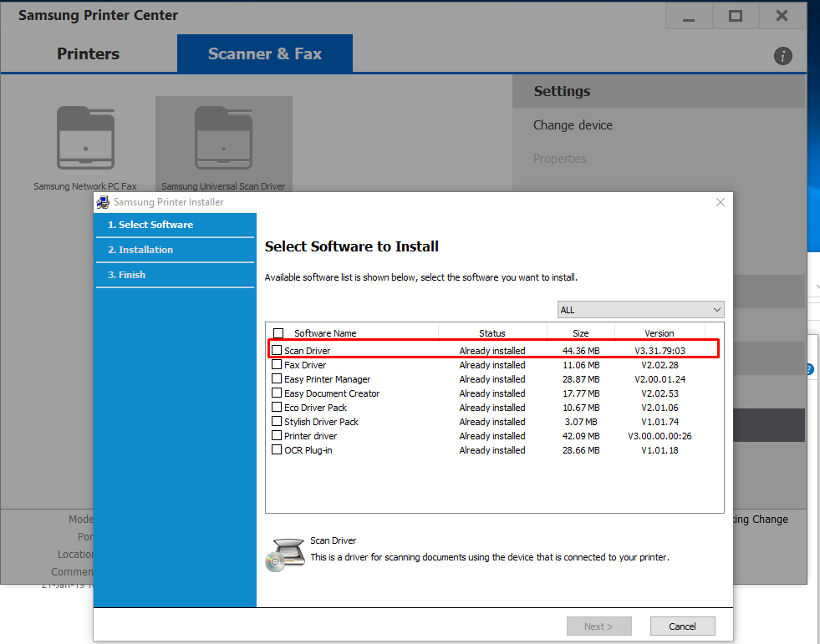Image resolution: width=820 pixels, height=644 pixels.
Task: Click the information icon in Printer Center
Action: pos(783,56)
